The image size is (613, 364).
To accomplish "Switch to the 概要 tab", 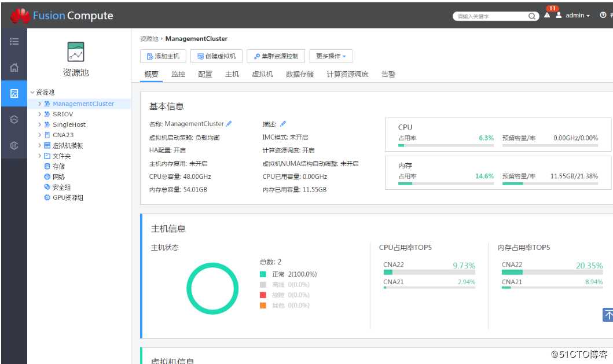I will click(151, 74).
